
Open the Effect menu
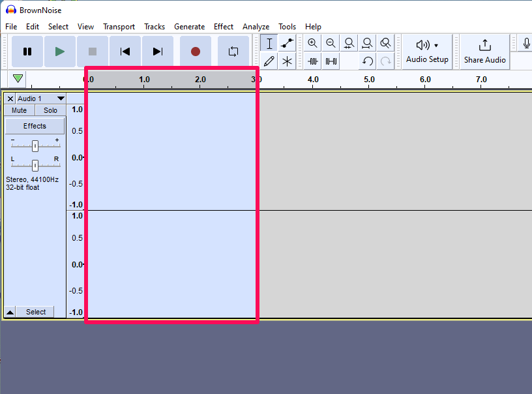224,27
